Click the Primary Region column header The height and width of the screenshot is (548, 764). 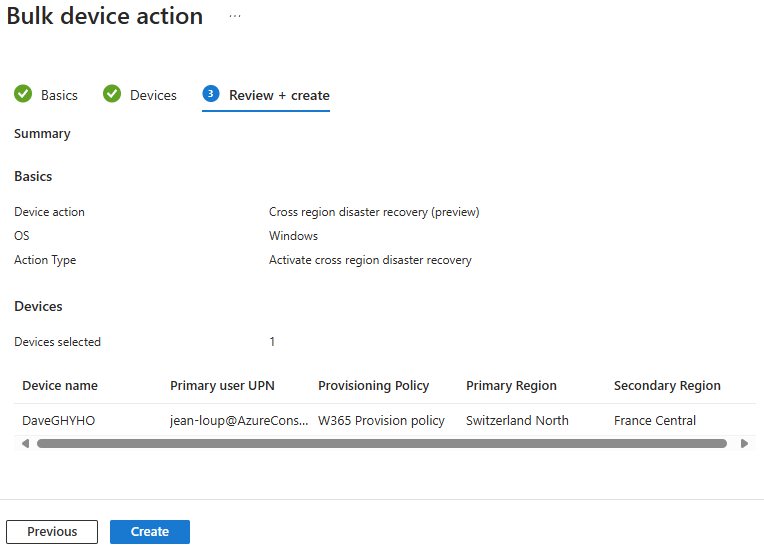tap(511, 386)
